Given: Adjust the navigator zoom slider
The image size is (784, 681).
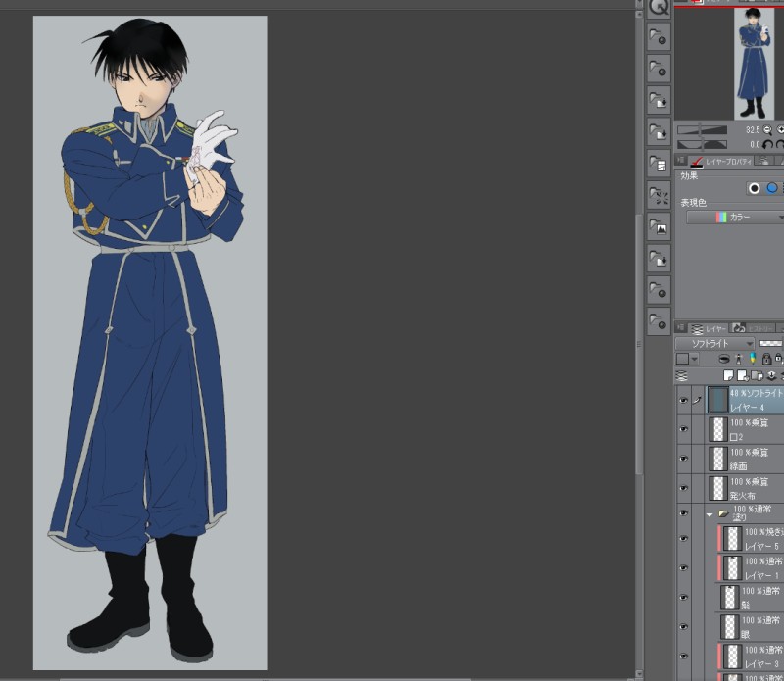Looking at the screenshot, I should tap(702, 130).
